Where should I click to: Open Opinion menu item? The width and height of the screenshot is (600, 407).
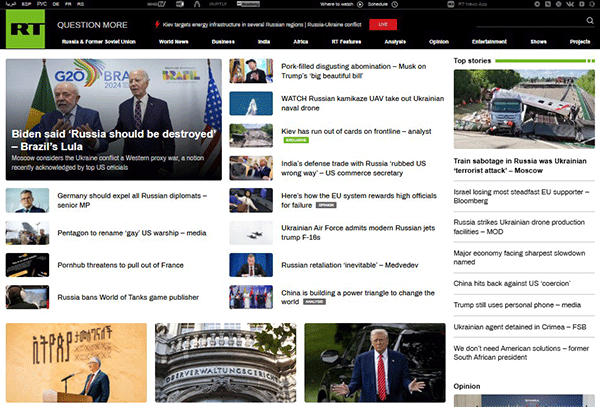click(x=439, y=42)
